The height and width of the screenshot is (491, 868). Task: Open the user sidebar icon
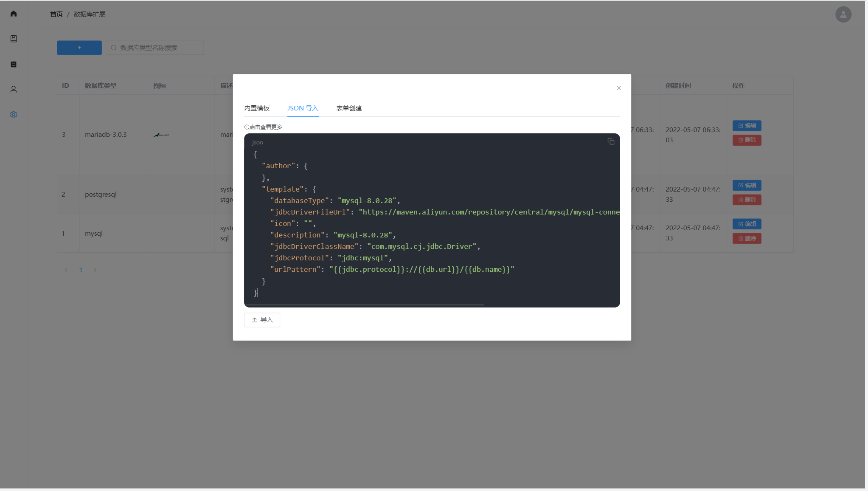pyautogui.click(x=14, y=89)
